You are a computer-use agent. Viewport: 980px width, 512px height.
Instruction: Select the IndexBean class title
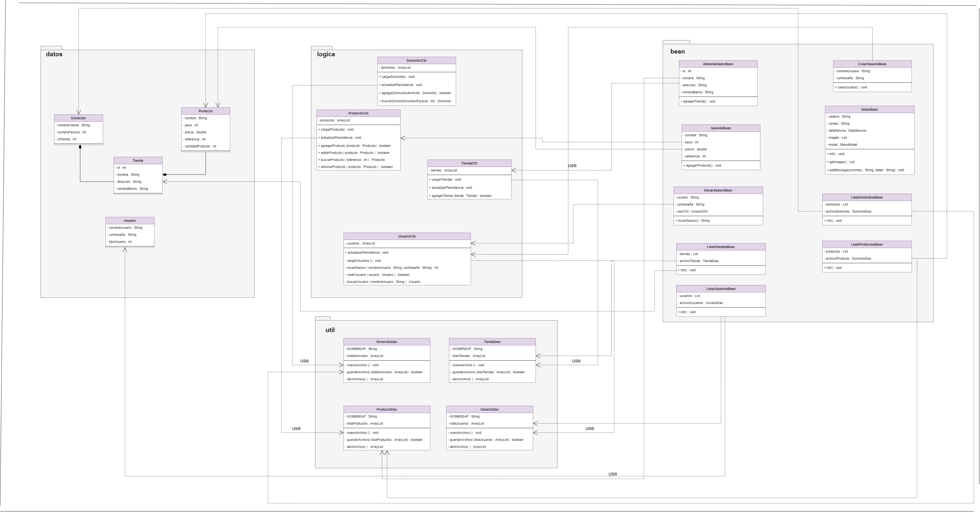click(870, 110)
